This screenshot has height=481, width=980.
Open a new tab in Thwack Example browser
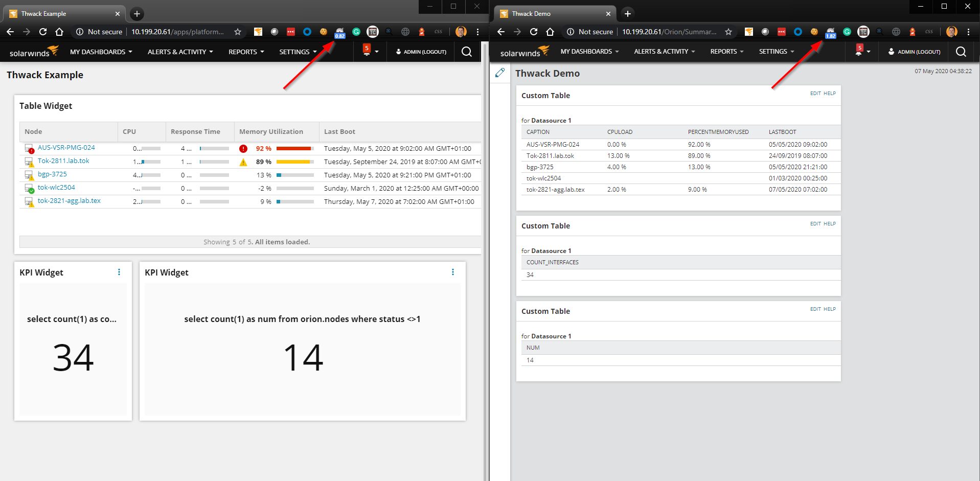137,14
